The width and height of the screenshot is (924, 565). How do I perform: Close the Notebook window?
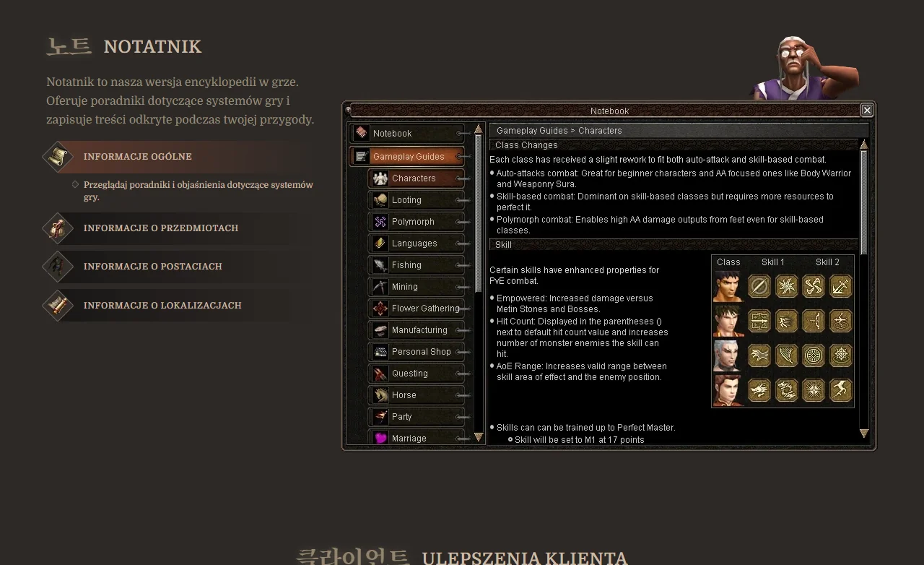867,110
